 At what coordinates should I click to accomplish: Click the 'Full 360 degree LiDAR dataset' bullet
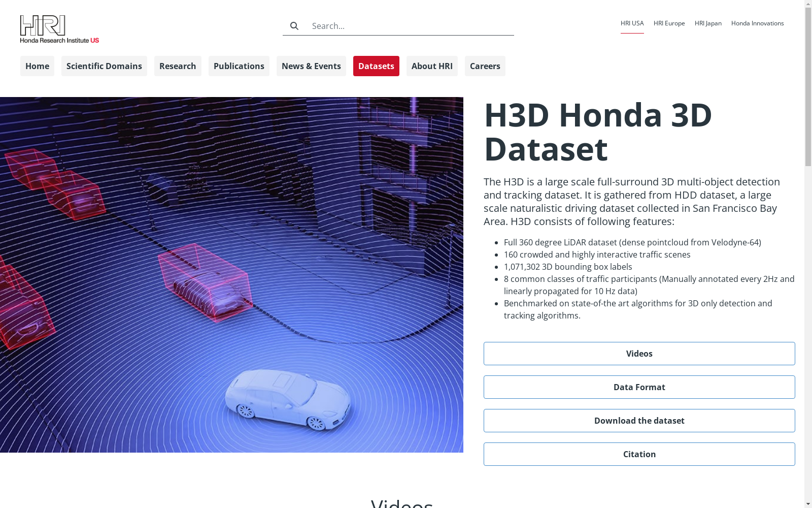pos(632,242)
